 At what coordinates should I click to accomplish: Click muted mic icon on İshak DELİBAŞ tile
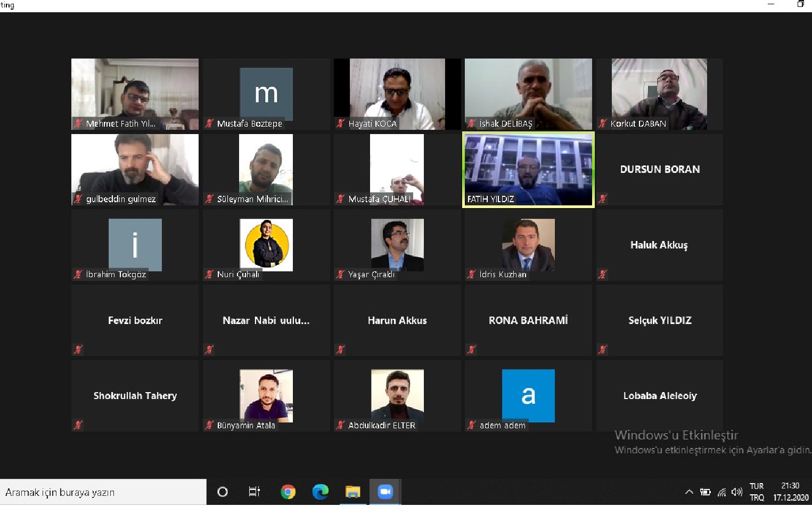pos(472,123)
